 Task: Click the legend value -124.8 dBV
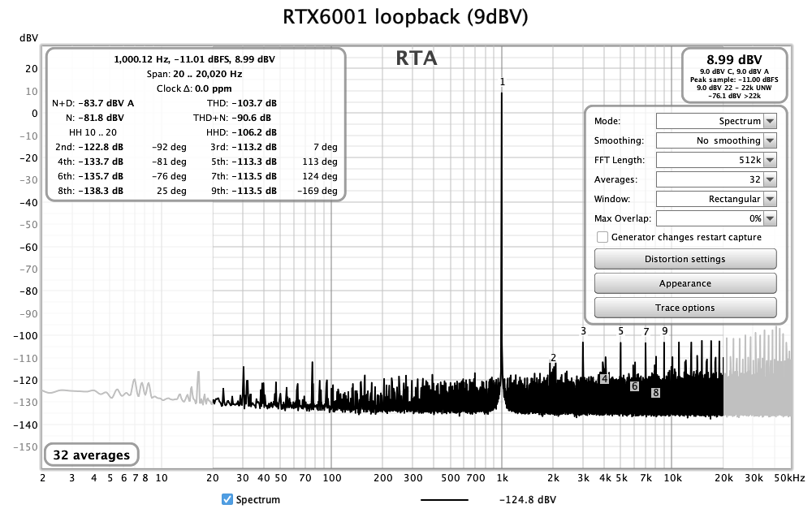click(x=528, y=500)
